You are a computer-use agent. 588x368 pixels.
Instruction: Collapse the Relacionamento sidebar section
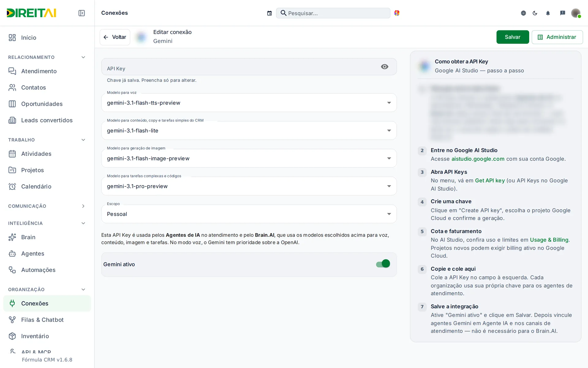click(47, 57)
